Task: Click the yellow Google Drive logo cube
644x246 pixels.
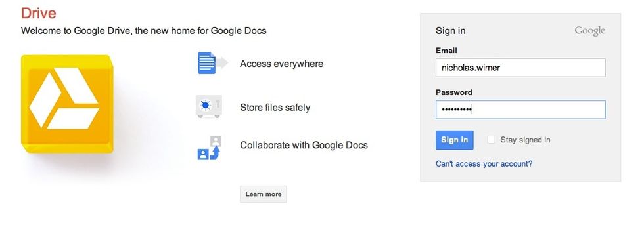Action: point(67,104)
